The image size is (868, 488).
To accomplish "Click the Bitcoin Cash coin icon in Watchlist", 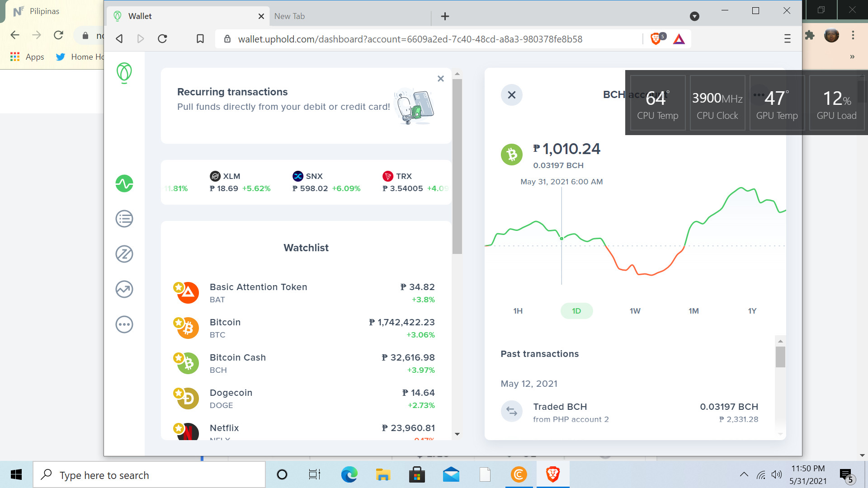I will coord(188,363).
